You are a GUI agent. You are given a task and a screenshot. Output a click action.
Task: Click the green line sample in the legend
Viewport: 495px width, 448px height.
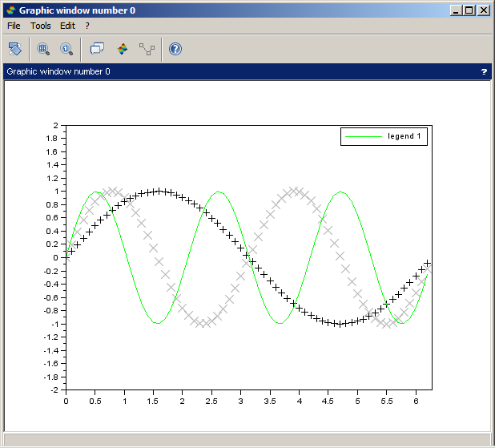(363, 137)
